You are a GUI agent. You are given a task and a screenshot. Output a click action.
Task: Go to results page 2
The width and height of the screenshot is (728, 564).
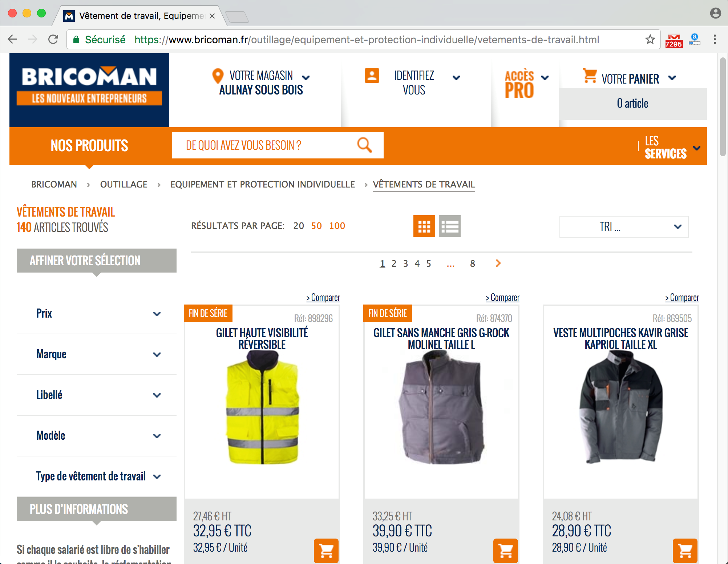(x=394, y=263)
